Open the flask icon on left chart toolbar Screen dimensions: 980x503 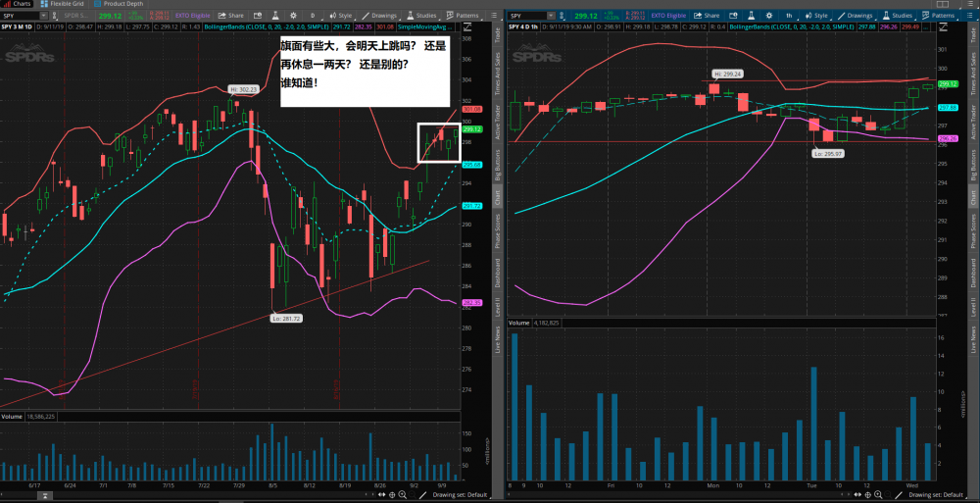point(275,15)
